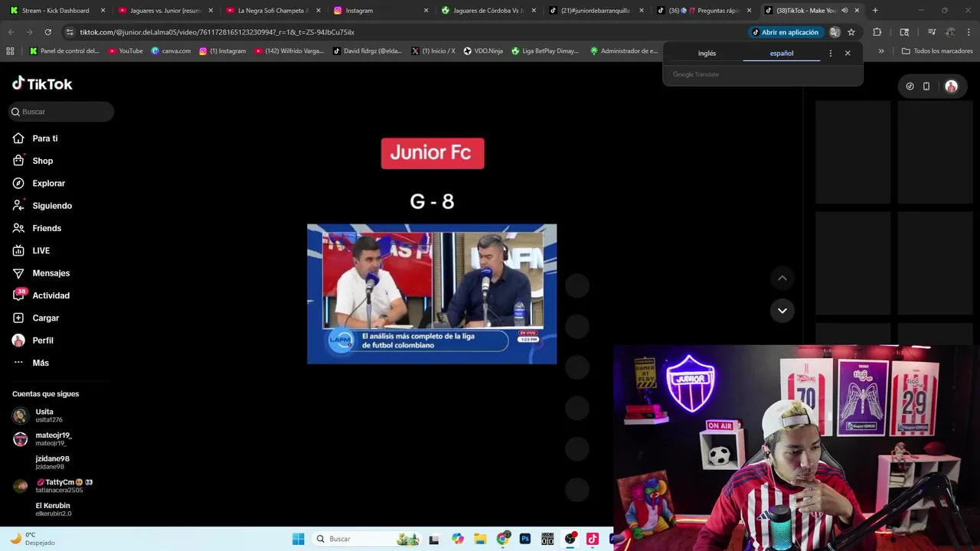Open Photoshop from taskbar
This screenshot has height=551, width=980.
[525, 539]
